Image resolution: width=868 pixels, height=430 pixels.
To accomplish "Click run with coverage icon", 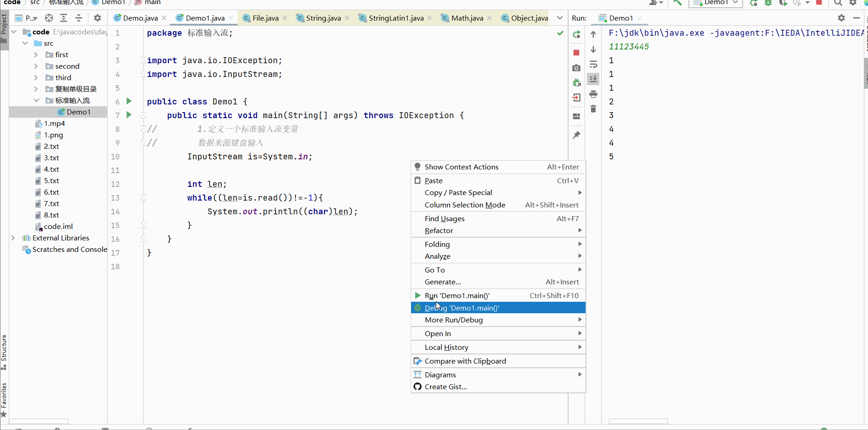I will (x=783, y=2).
